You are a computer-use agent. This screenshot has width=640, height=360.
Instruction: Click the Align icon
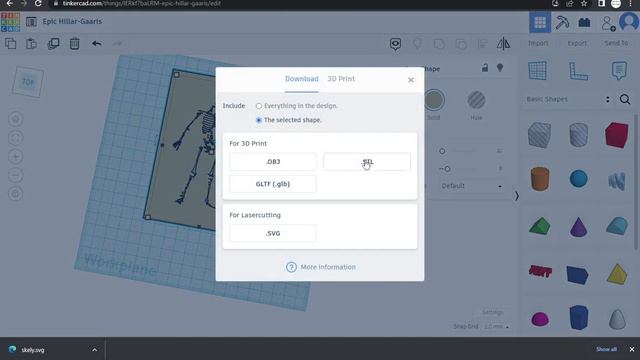[482, 44]
